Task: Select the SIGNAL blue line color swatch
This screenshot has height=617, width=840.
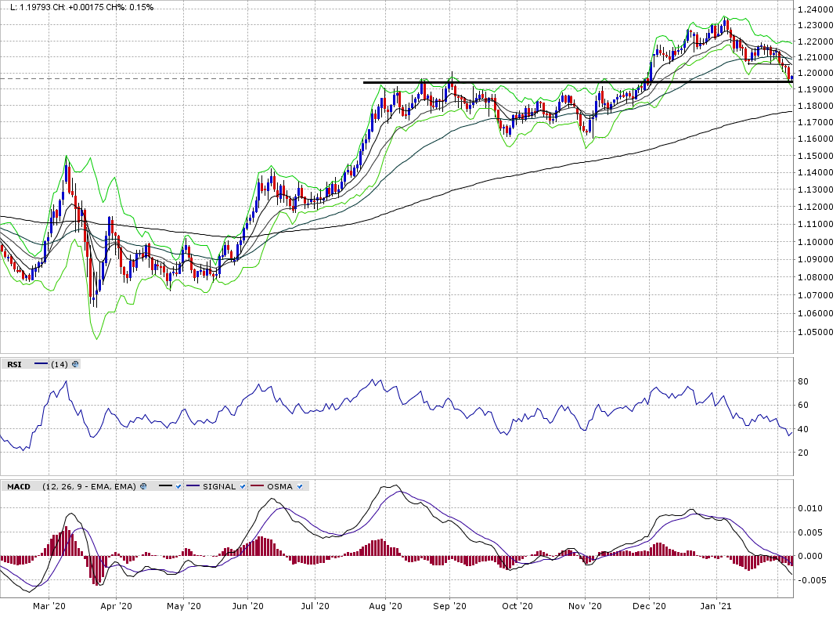Action: (x=194, y=486)
